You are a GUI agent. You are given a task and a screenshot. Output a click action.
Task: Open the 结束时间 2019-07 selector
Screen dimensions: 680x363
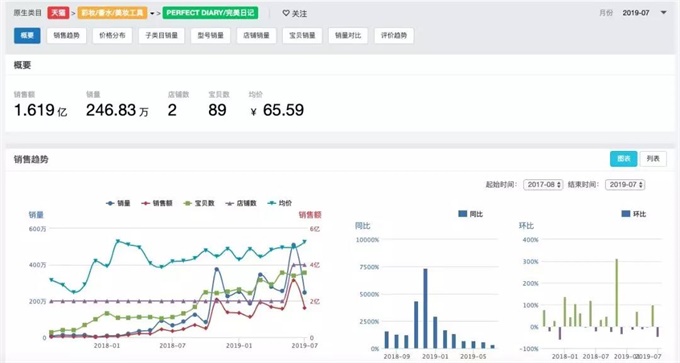click(x=625, y=185)
